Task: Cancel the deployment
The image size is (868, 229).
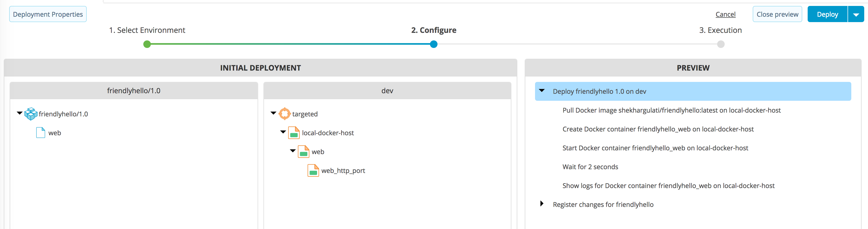Action: click(x=725, y=14)
